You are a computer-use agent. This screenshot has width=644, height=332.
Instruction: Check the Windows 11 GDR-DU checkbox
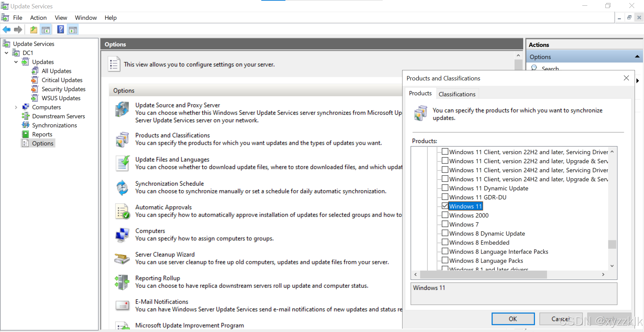point(445,197)
